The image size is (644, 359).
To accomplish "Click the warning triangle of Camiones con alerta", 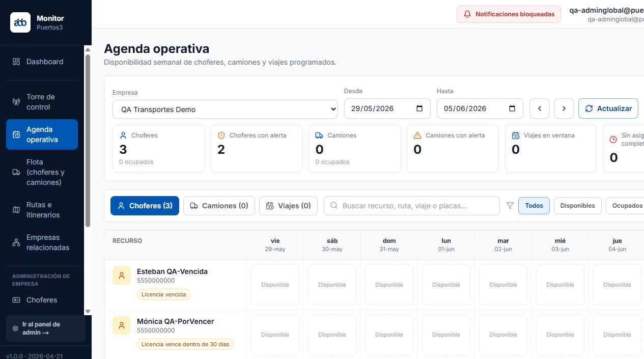I will pyautogui.click(x=417, y=135).
